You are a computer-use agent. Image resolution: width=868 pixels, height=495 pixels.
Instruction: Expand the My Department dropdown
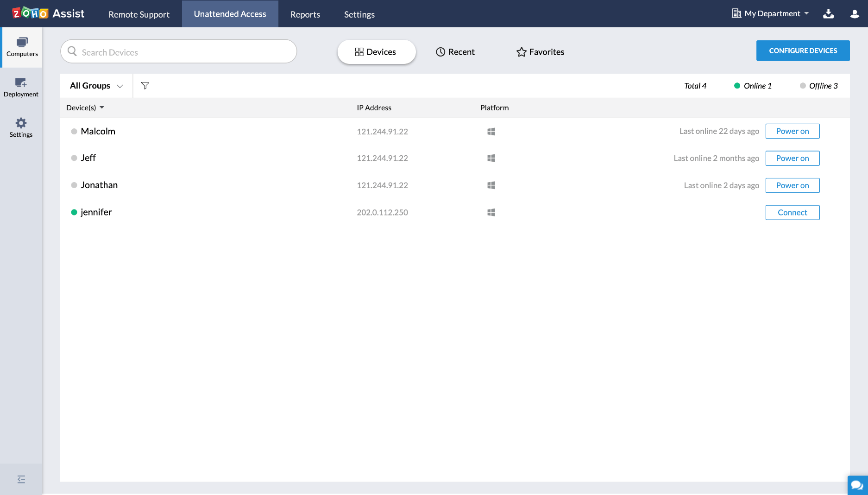[x=770, y=13]
